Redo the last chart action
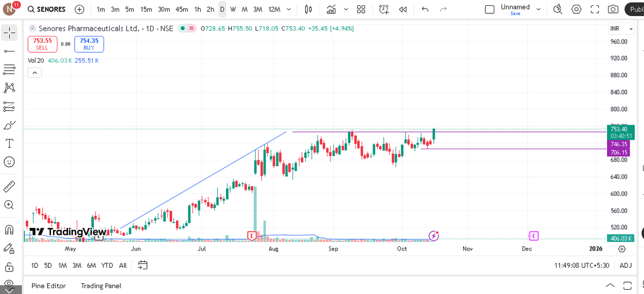This screenshot has height=294, width=644. point(443,9)
